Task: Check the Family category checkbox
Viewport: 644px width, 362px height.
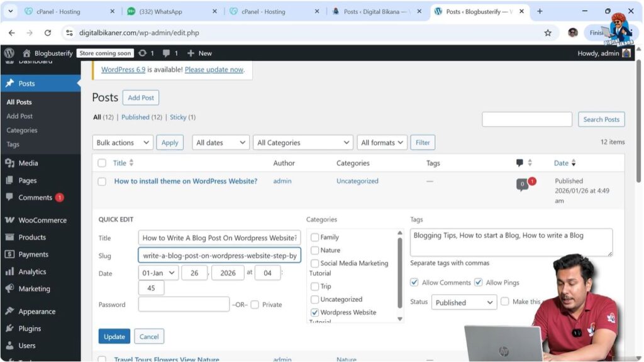Action: pyautogui.click(x=314, y=237)
